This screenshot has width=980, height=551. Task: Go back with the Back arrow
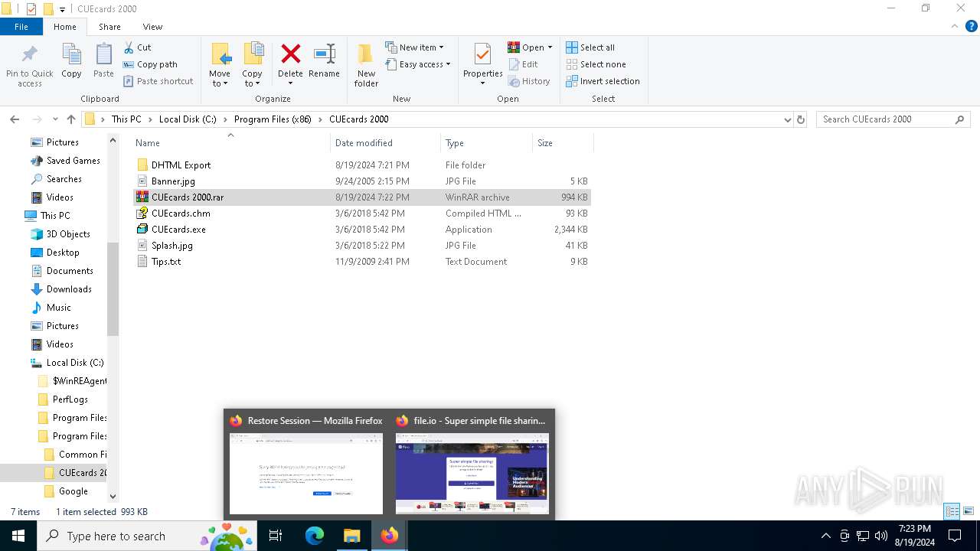click(15, 119)
